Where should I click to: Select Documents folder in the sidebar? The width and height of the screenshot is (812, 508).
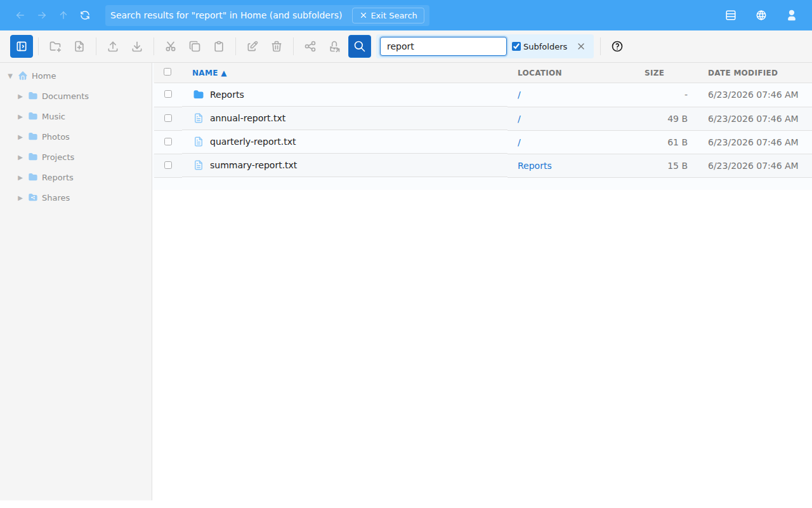[x=65, y=97]
